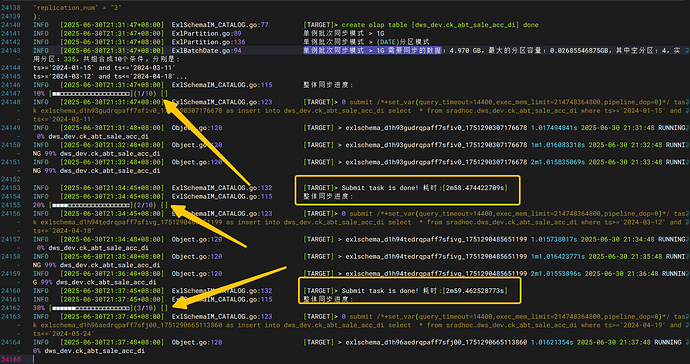Click "Submit task is done!" on line 24160

pyautogui.click(x=380, y=291)
